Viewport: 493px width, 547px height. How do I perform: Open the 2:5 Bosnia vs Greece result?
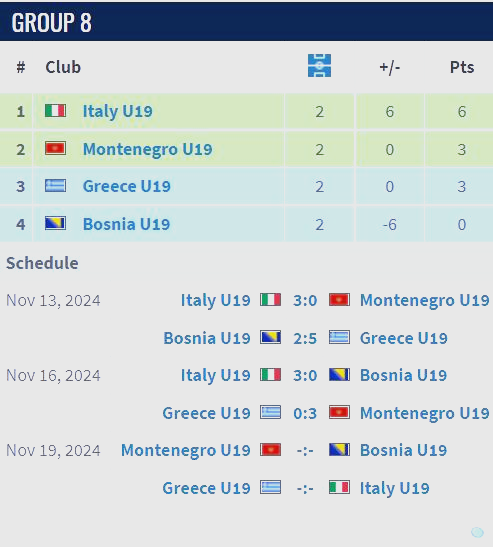[305, 338]
